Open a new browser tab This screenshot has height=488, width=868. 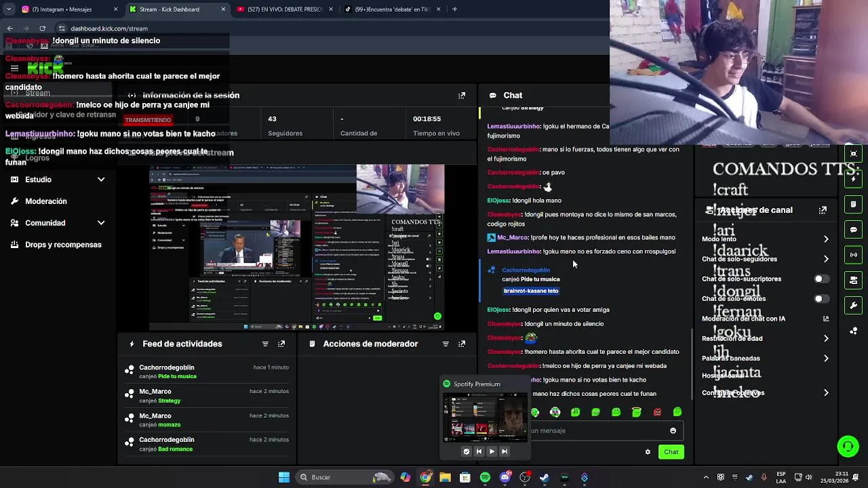[x=454, y=9]
